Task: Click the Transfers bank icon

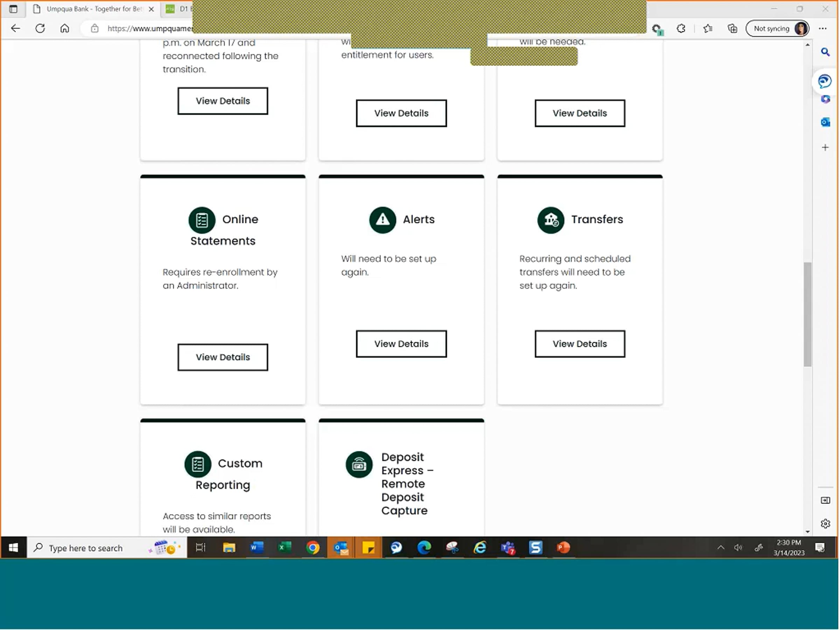Action: [x=550, y=220]
